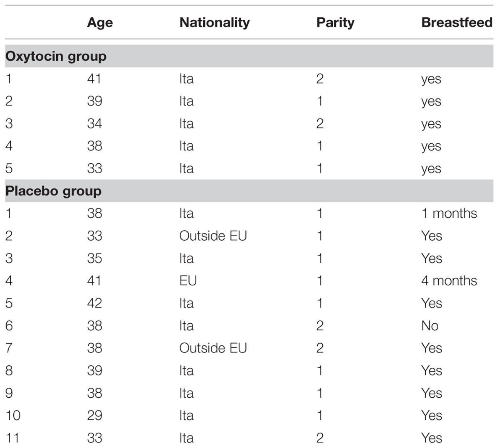499x448 pixels.
Task: Click the '4 months' breastfeed cell
Action: coord(449,281)
